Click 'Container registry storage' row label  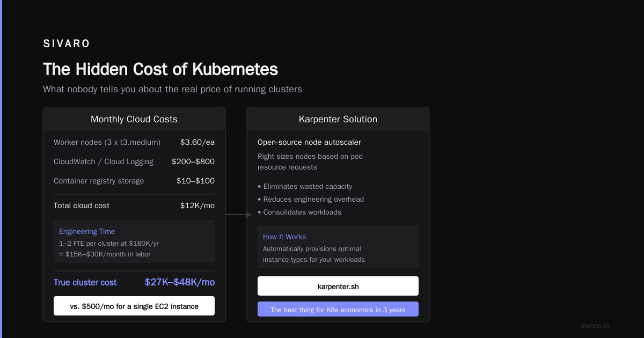tap(99, 181)
